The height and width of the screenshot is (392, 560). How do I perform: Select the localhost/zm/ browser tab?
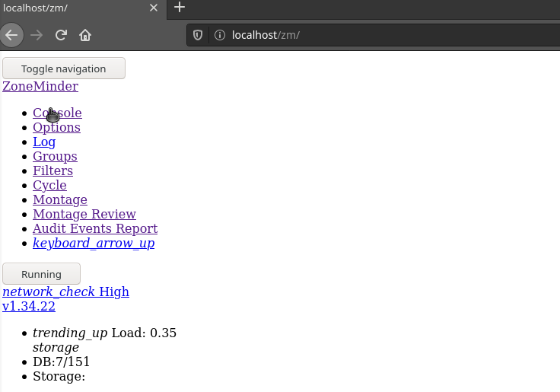click(83, 8)
